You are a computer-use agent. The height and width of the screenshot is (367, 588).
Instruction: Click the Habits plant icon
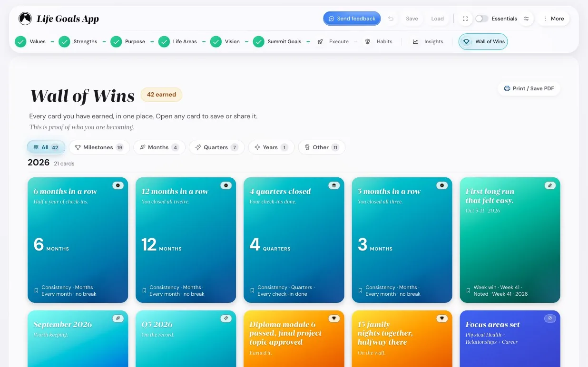[368, 42]
